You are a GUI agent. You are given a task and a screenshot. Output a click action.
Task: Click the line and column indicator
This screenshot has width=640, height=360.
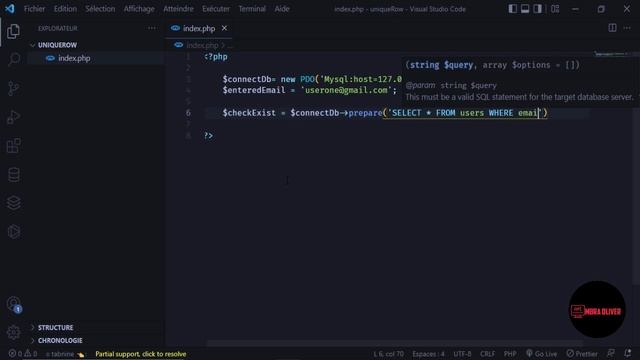388,354
